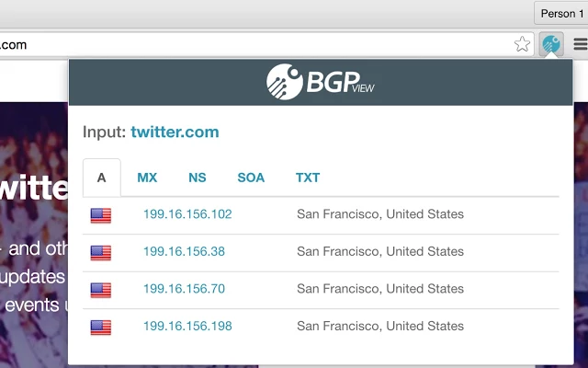Screen dimensions: 588x368
Task: Click the BGPView extension icon in toolbar
Action: [x=551, y=43]
